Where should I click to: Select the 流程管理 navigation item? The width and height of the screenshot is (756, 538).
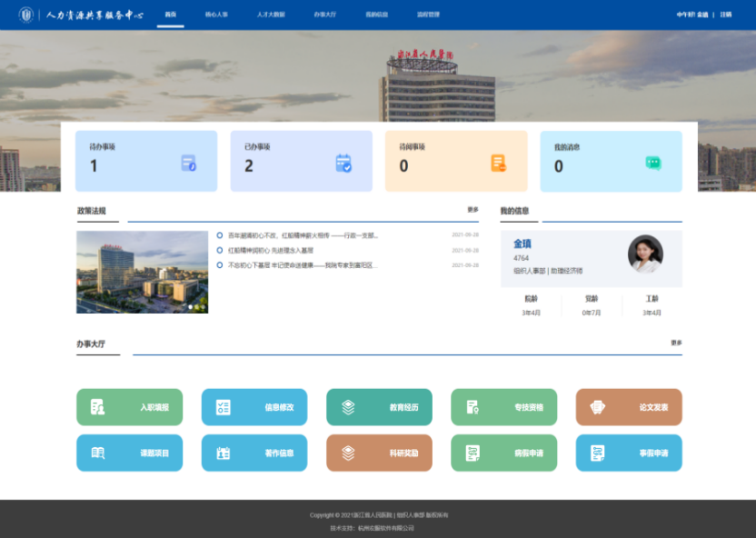click(x=428, y=15)
